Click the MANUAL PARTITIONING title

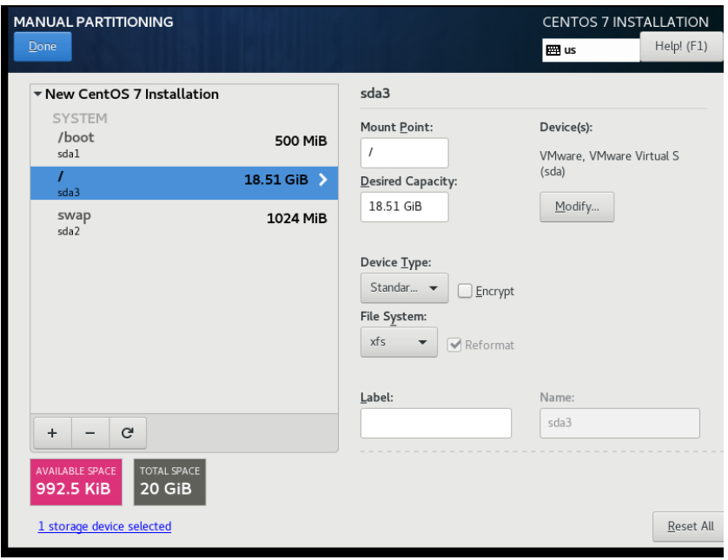(93, 22)
